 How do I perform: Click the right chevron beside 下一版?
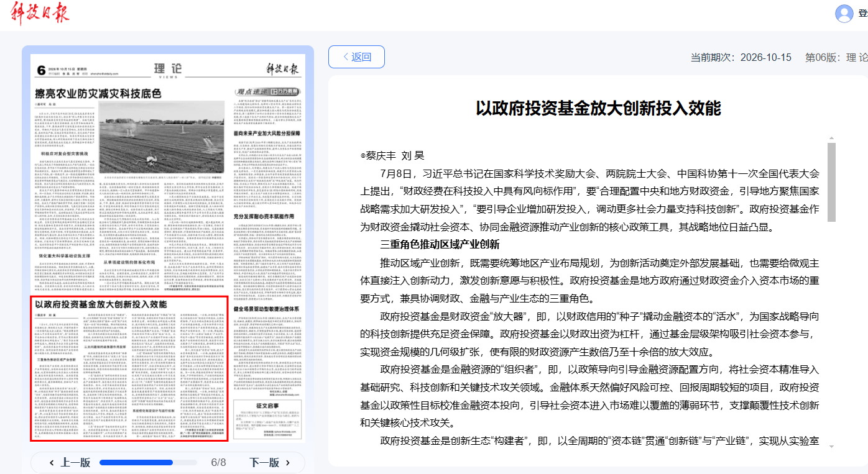pyautogui.click(x=288, y=462)
